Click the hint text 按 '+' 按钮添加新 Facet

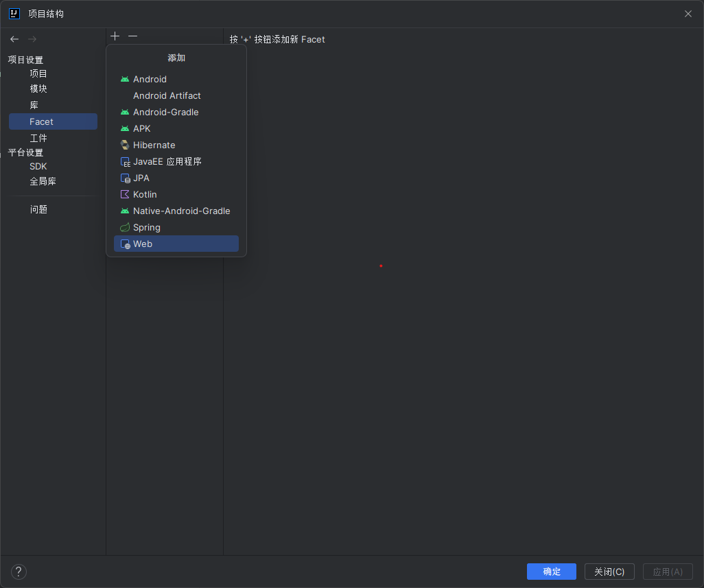point(277,39)
